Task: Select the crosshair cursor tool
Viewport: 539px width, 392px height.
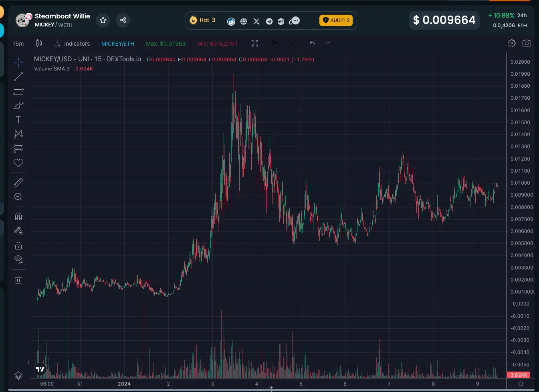Action: click(x=18, y=62)
